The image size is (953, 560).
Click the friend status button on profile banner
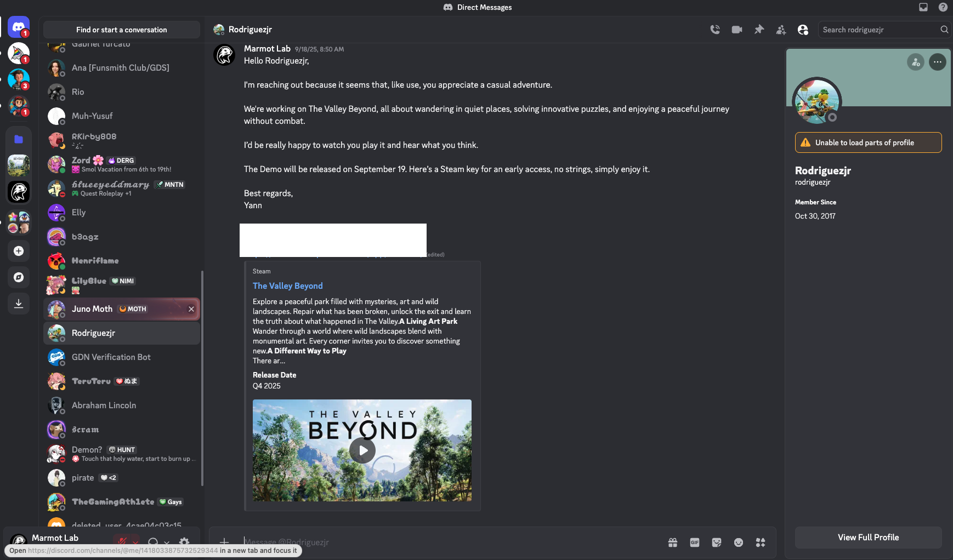point(916,62)
